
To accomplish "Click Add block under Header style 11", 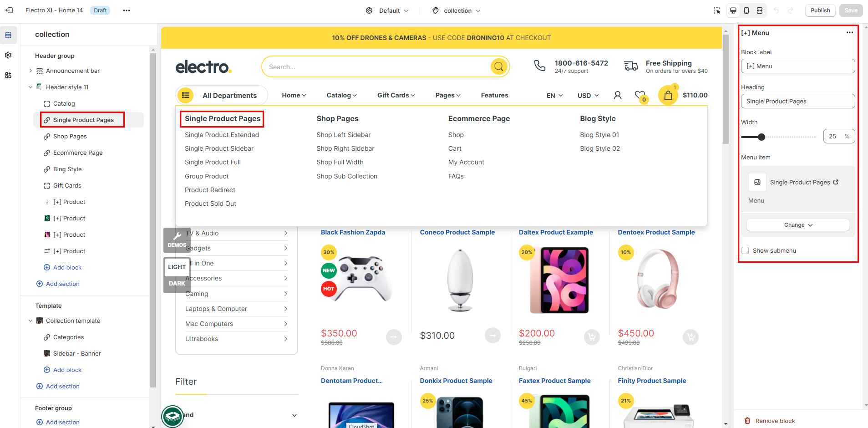I will coord(63,267).
